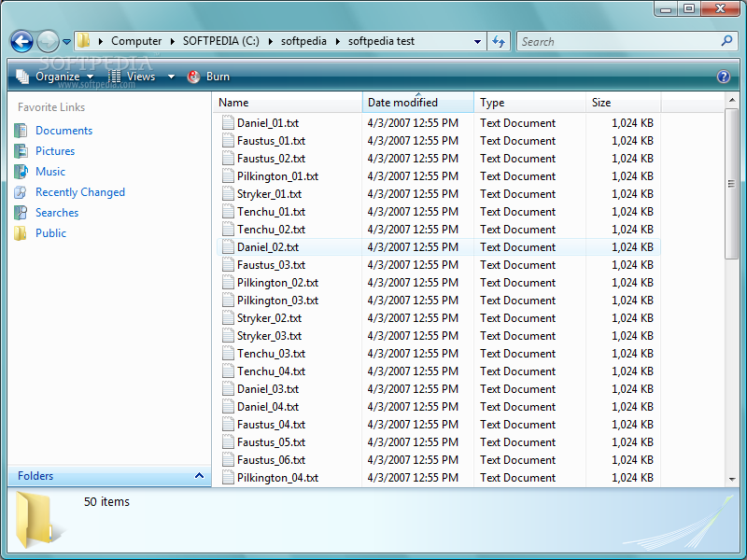Open the recent pages dropdown arrow
Screen dimensions: 747x560
coord(66,42)
